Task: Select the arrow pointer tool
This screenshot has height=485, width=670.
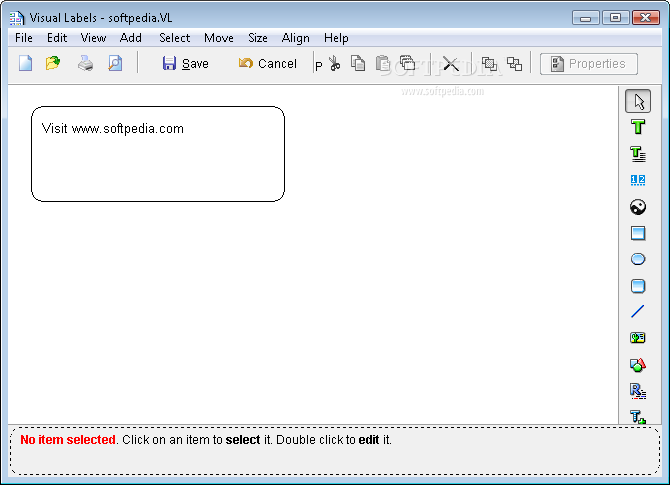Action: click(638, 101)
